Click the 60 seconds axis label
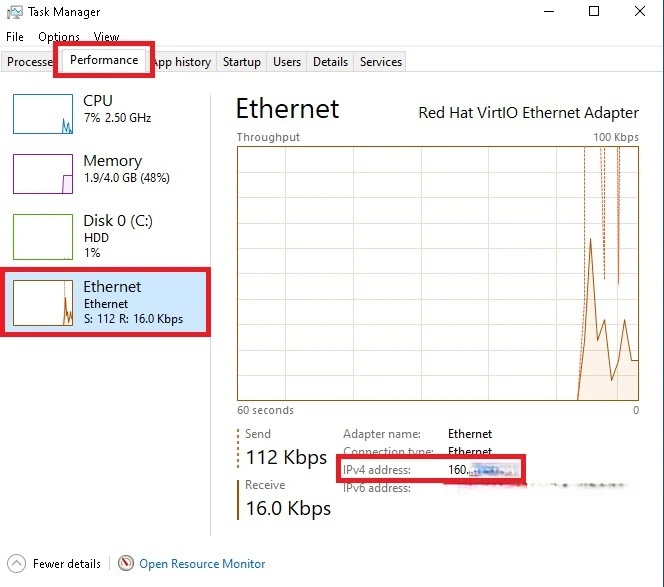 tap(266, 410)
